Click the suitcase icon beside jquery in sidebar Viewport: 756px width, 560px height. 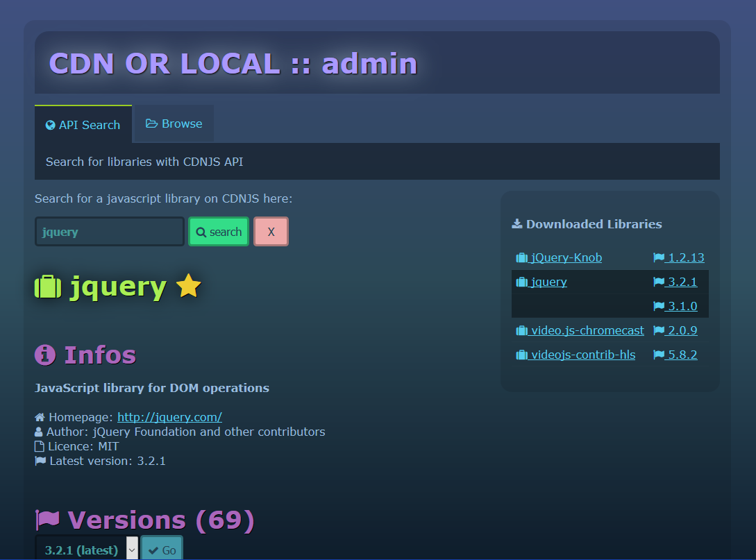521,282
